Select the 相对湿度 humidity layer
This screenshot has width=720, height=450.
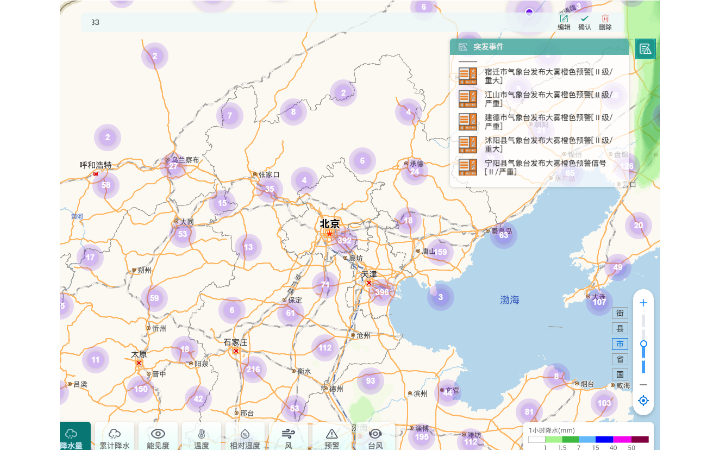pos(245,436)
